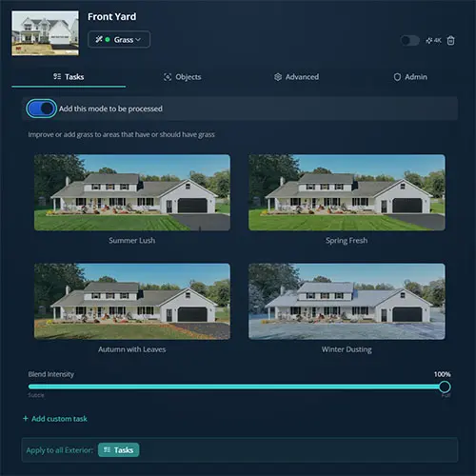Viewport: 476px width, 476px height.
Task: Click the green status dot beside Grass
Action: click(108, 39)
